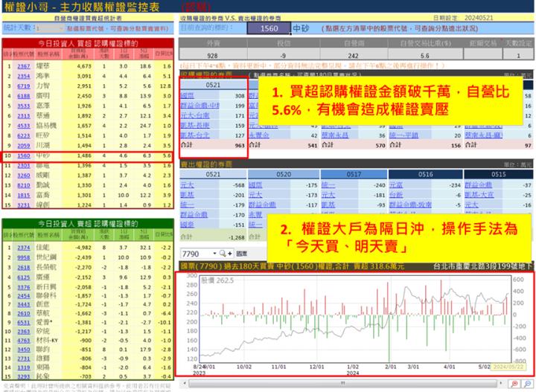Click seller link 元富 in 0516 column
The height and width of the screenshot is (392, 536).
click(x=396, y=184)
